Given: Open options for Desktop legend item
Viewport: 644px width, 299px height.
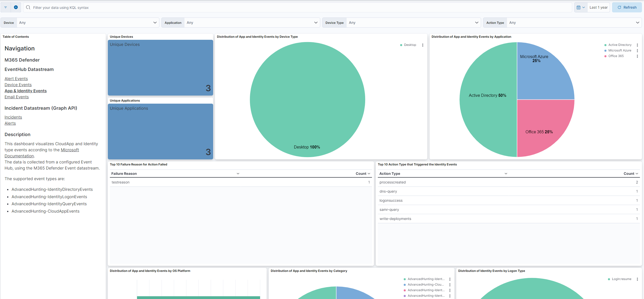Looking at the screenshot, I should point(423,45).
